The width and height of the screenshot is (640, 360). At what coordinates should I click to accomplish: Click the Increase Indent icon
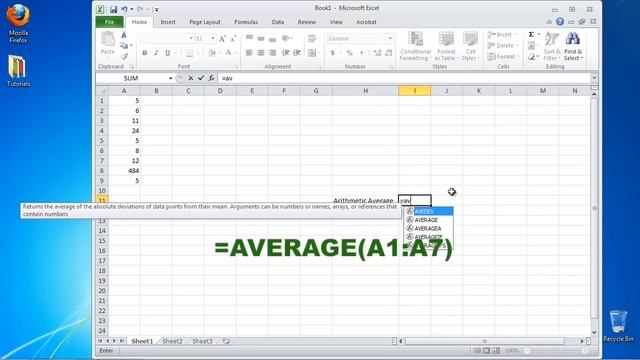(x=297, y=53)
